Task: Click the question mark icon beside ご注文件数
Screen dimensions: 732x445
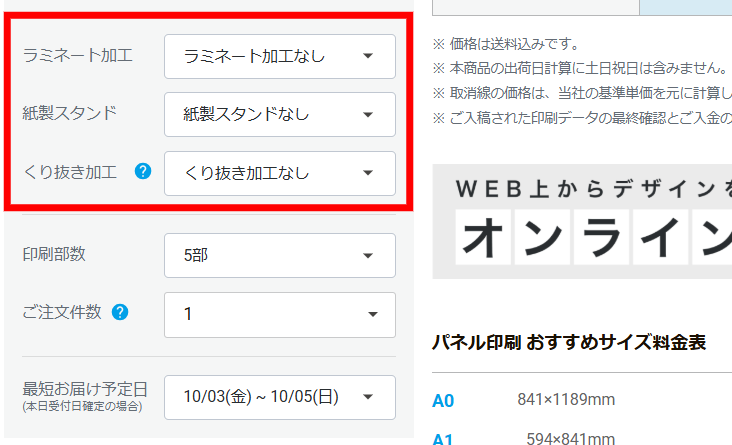Action: [120, 312]
